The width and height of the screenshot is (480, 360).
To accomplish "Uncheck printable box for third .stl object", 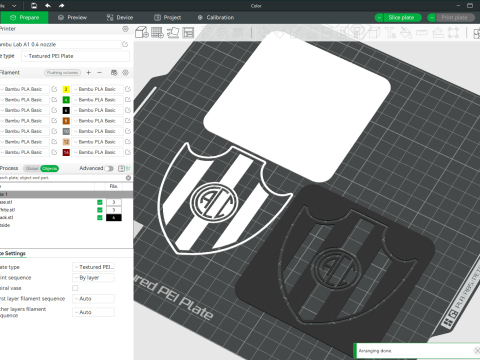I will 99,217.
